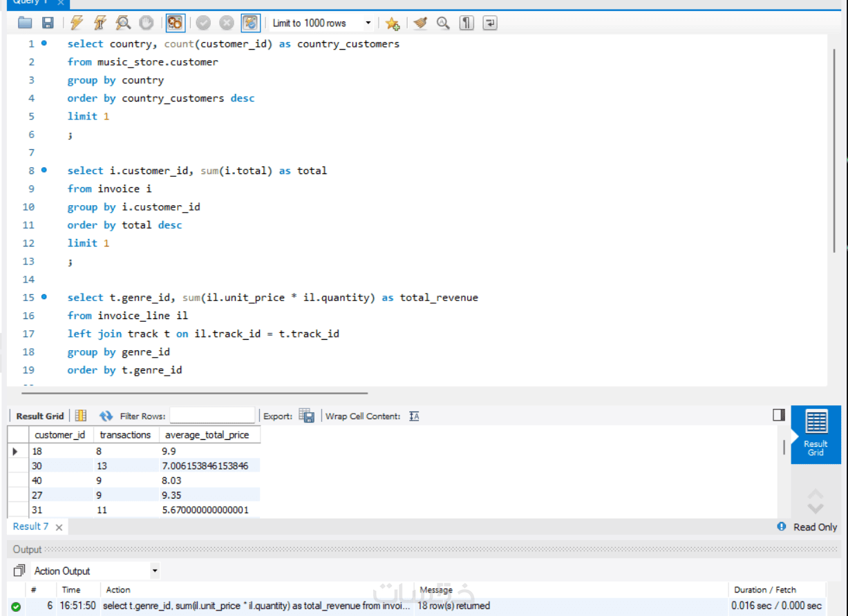Click the green success icon in output row
Image resolution: width=848 pixels, height=616 pixels.
(x=16, y=606)
